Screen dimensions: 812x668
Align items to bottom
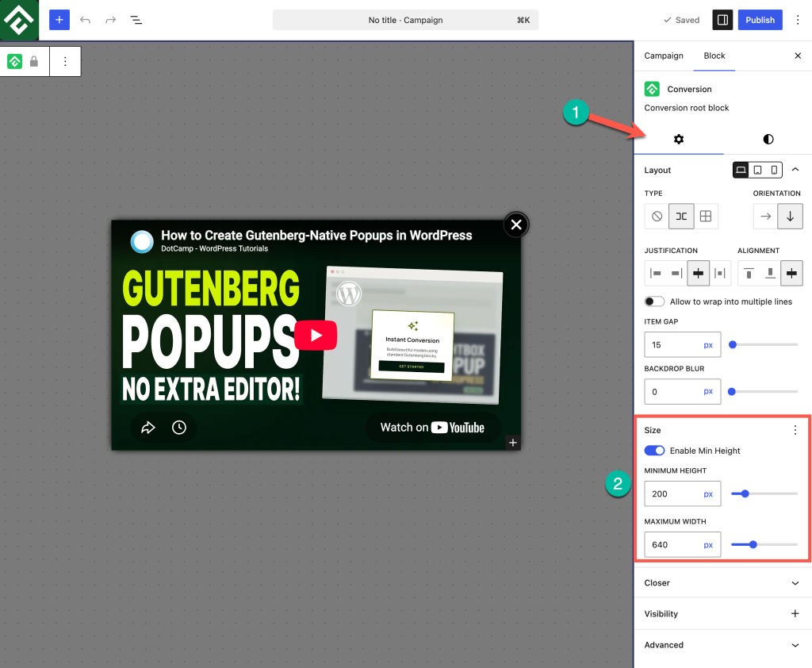[x=770, y=273]
